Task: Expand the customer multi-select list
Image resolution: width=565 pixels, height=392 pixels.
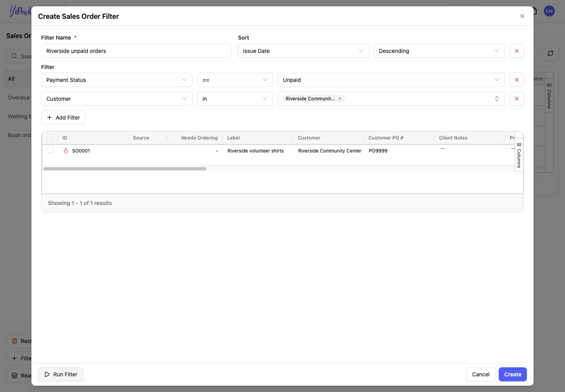Action: point(496,99)
